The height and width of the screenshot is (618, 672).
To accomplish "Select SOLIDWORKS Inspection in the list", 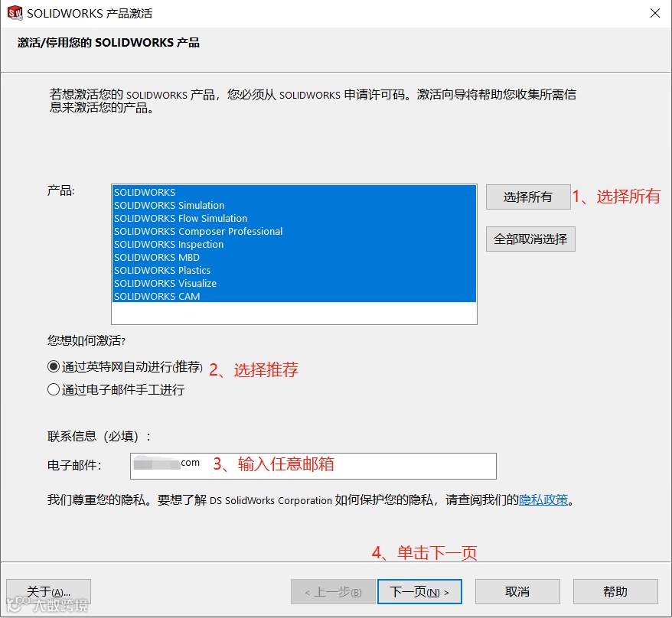I will (294, 244).
